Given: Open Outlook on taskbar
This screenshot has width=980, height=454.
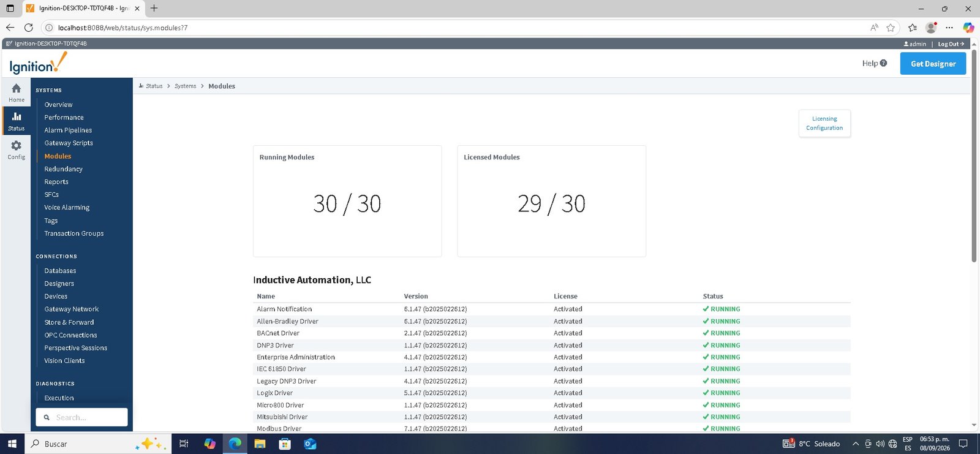Looking at the screenshot, I should pyautogui.click(x=310, y=444).
